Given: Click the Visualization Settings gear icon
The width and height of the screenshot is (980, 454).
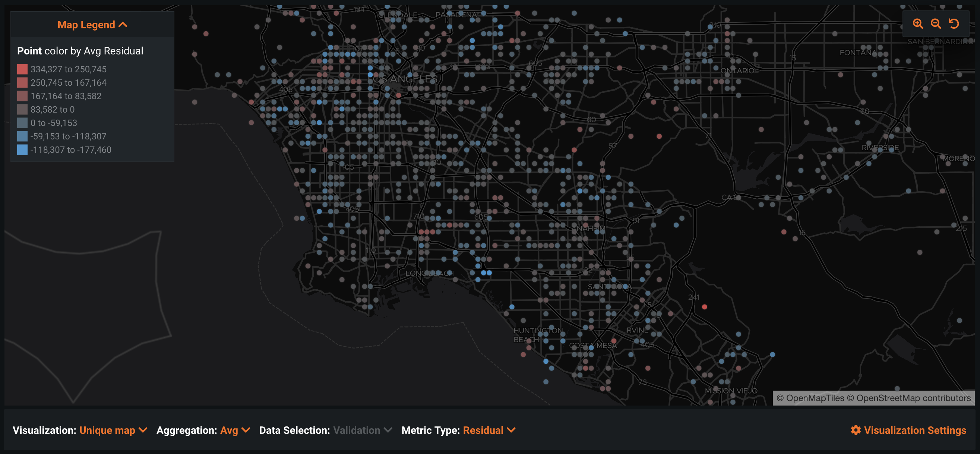Looking at the screenshot, I should tap(856, 430).
